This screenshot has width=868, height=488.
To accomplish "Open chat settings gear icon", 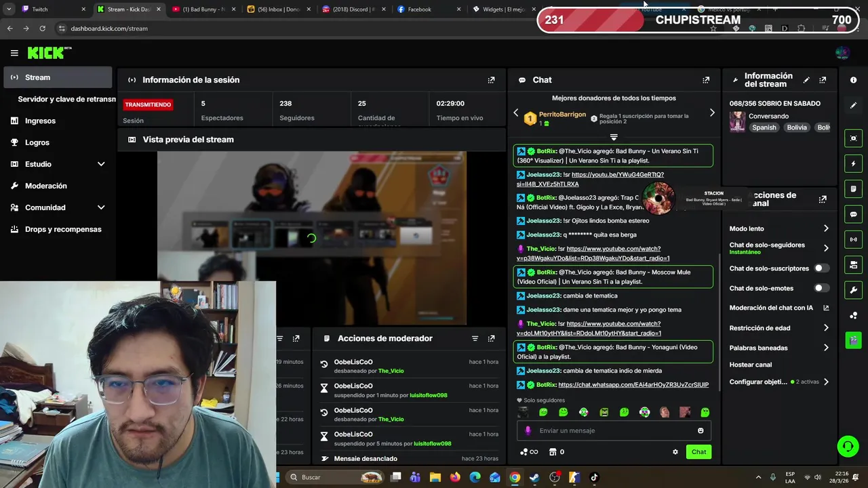I will tap(675, 452).
